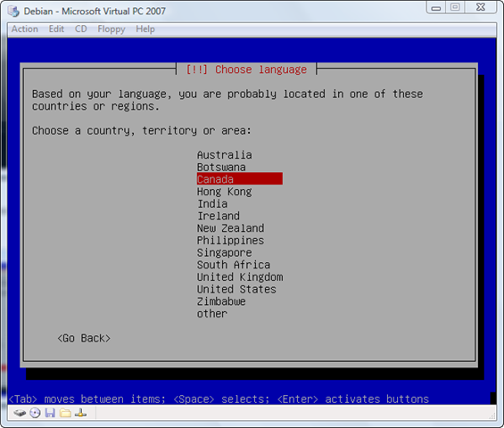
Task: Select Australia in the country list
Action: 225,155
